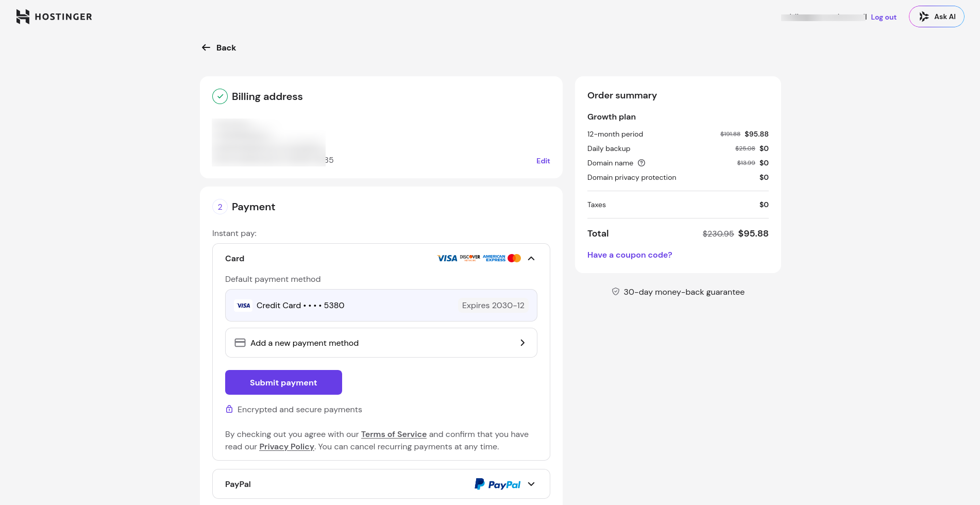980x505 pixels.
Task: Click the Visa logo in Card header
Action: tap(447, 258)
